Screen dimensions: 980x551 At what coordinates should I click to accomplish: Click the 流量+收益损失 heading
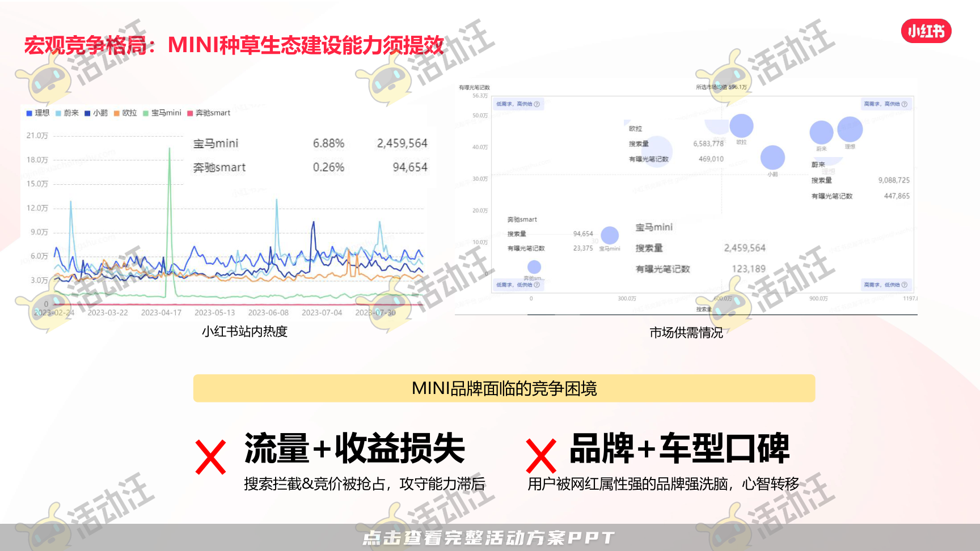[354, 448]
